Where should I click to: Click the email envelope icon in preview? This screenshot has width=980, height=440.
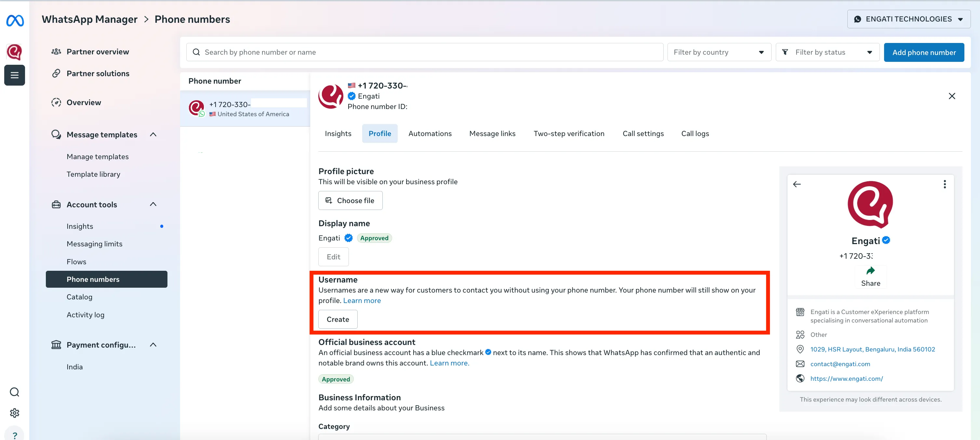click(800, 364)
